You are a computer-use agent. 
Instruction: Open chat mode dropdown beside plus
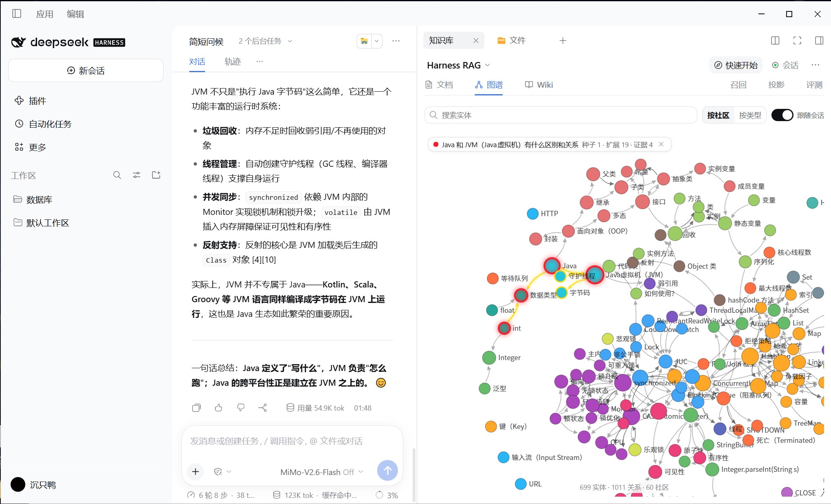tap(223, 471)
